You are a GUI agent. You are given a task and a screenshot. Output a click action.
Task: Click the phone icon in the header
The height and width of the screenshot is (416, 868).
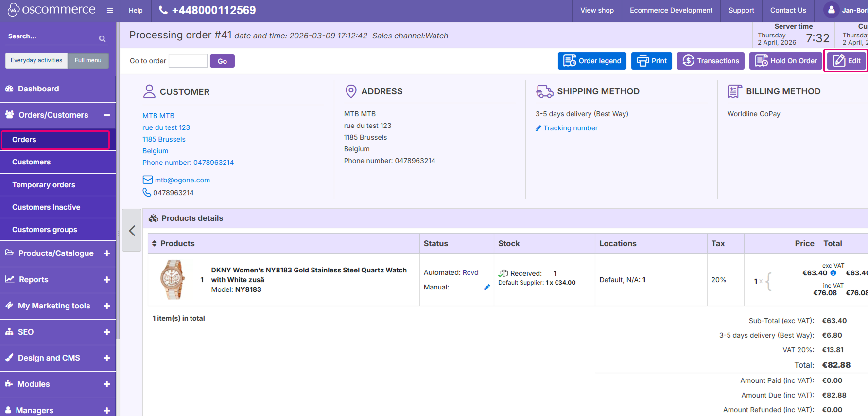[163, 10]
